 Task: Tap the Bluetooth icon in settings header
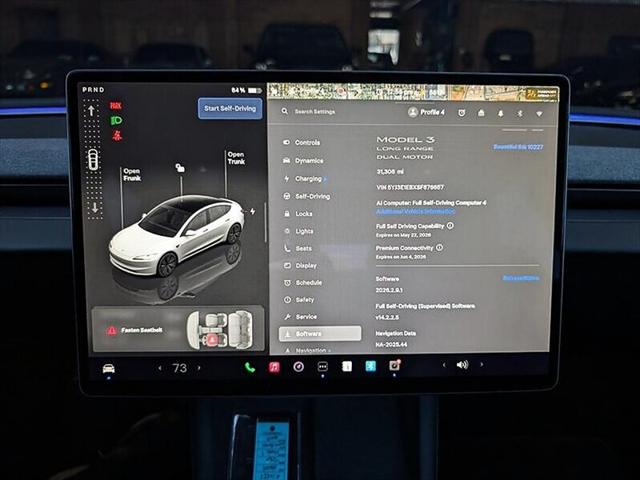[520, 113]
